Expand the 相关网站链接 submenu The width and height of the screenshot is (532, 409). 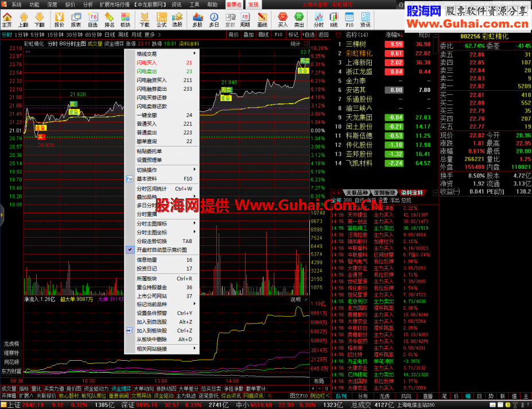click(161, 349)
